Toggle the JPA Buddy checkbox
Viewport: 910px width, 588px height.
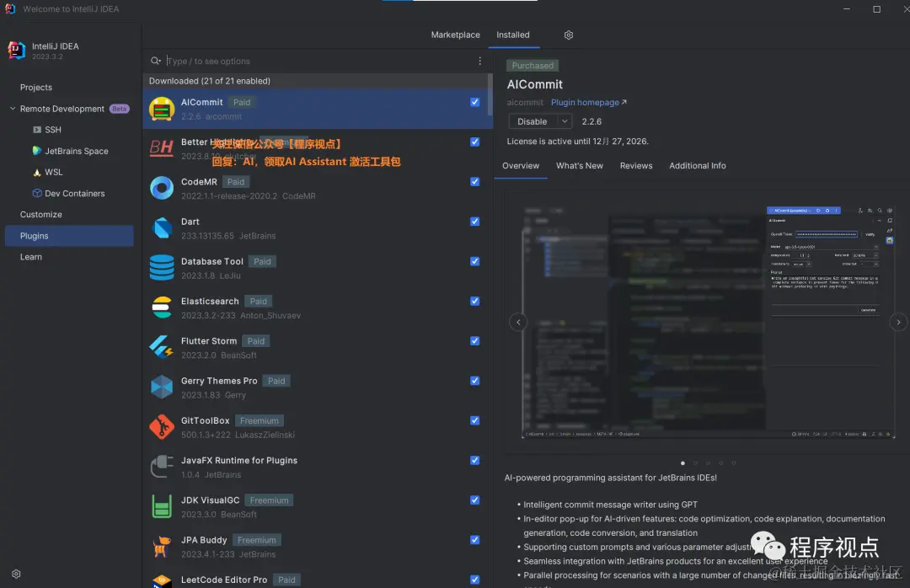[x=474, y=540]
